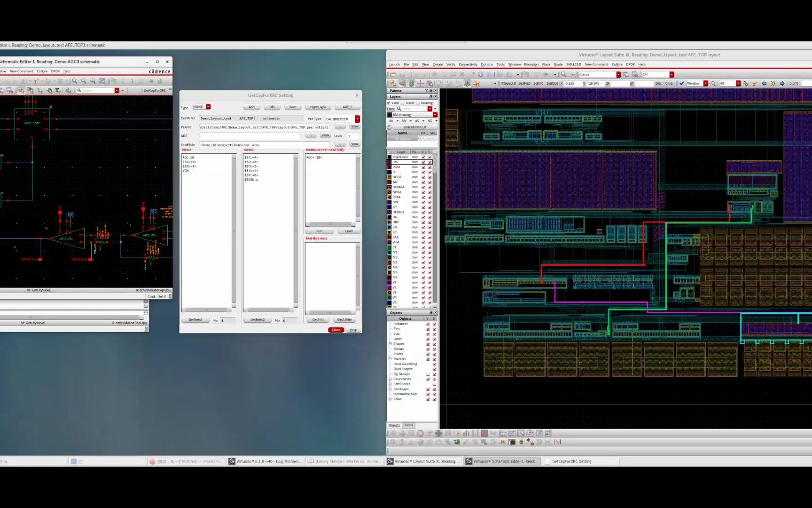Click the blue checkmark icon before Window field
Viewport: 812px width, 508px height.
pyautogui.click(x=682, y=83)
